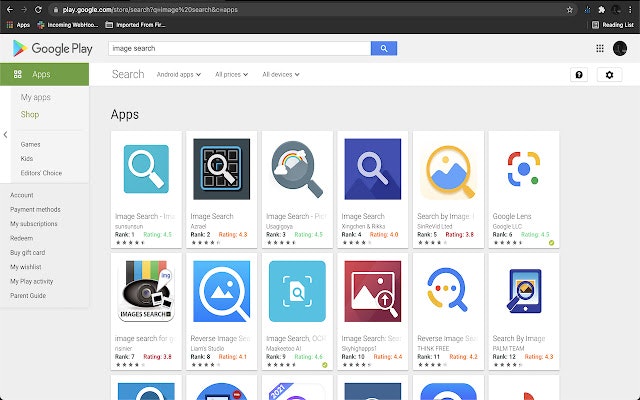This screenshot has width=640, height=400.
Task: Click the browser forward arrow
Action: coord(24,9)
